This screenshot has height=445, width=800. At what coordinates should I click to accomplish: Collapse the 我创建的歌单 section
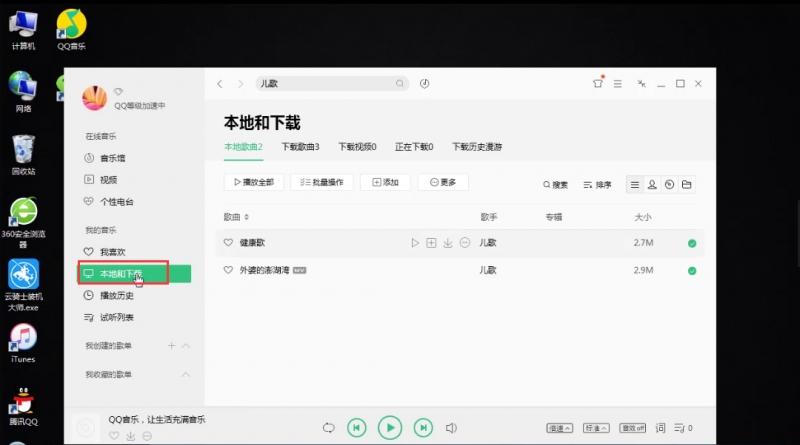click(x=186, y=345)
